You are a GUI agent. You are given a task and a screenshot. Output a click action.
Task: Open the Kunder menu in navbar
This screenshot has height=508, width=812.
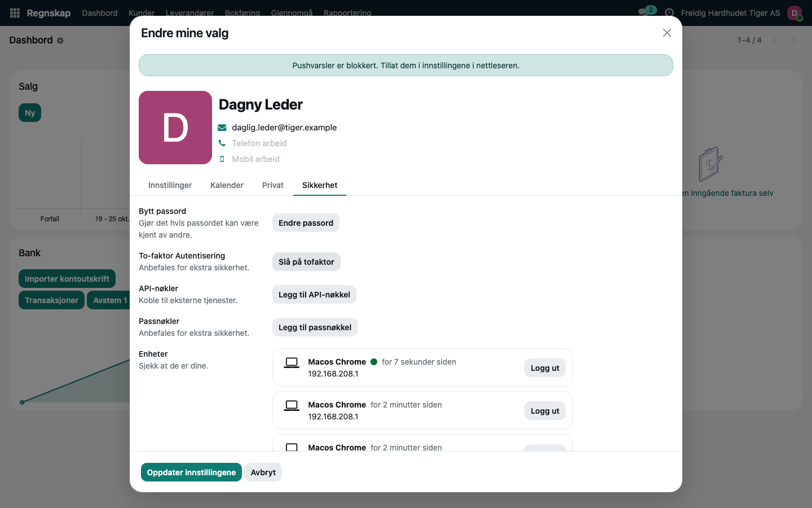tap(142, 13)
